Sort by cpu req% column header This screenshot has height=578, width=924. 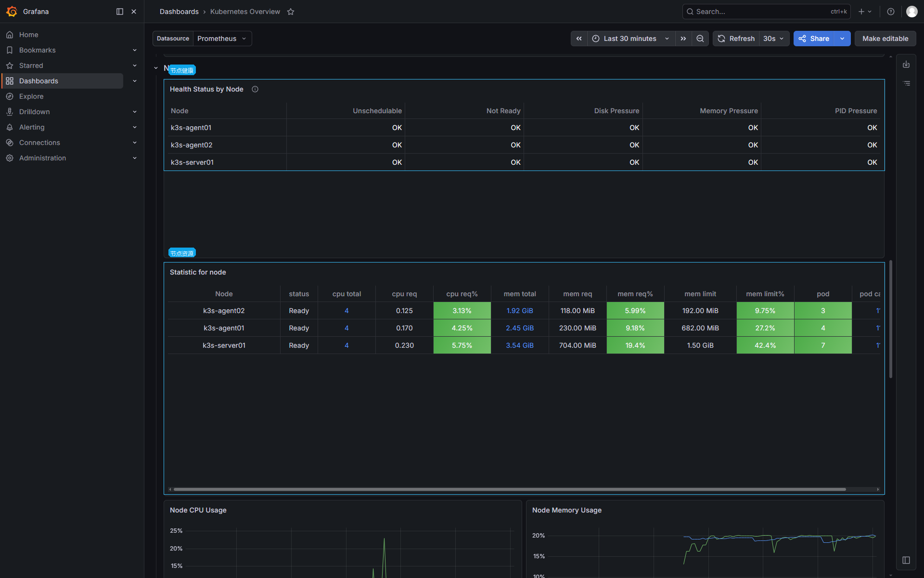[462, 294]
